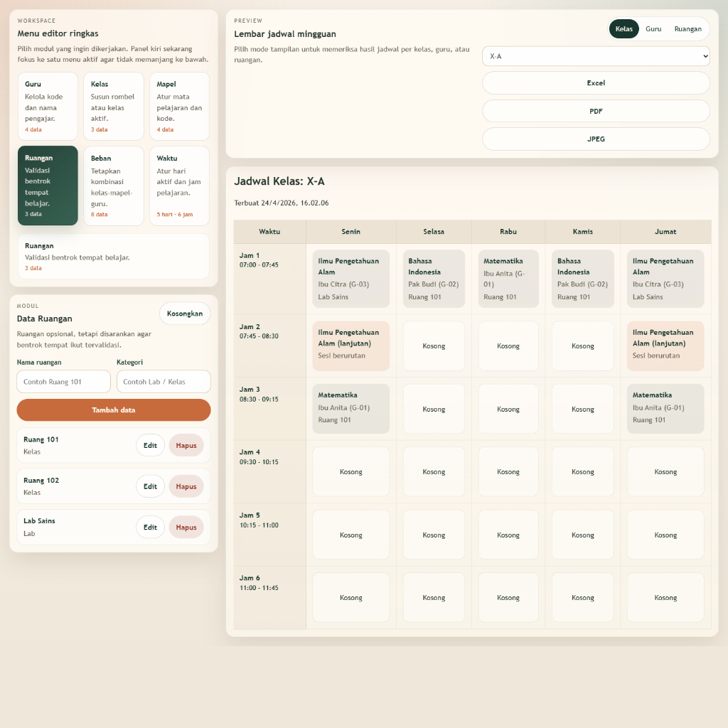Select Jumat Jam 3 Matematika cell

pyautogui.click(x=665, y=409)
